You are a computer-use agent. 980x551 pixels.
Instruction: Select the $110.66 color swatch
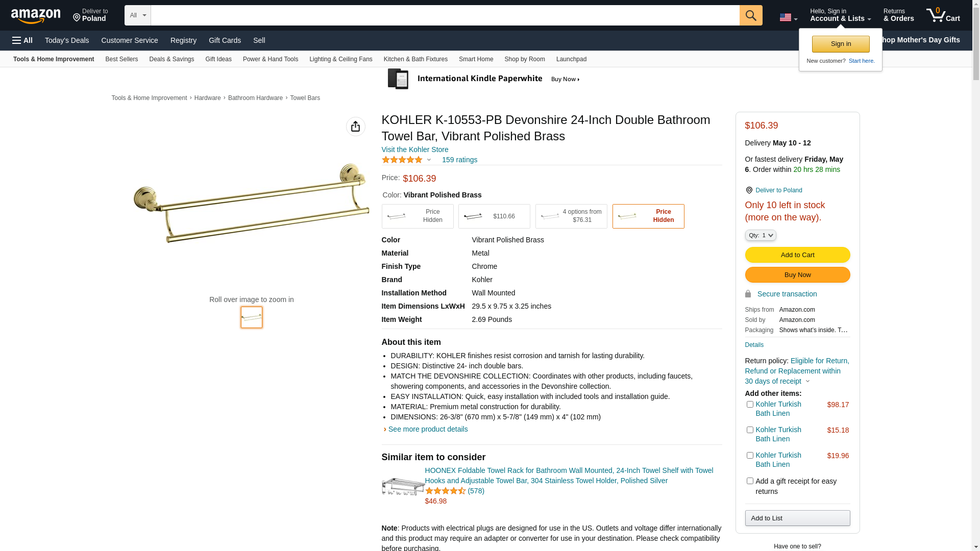point(494,216)
